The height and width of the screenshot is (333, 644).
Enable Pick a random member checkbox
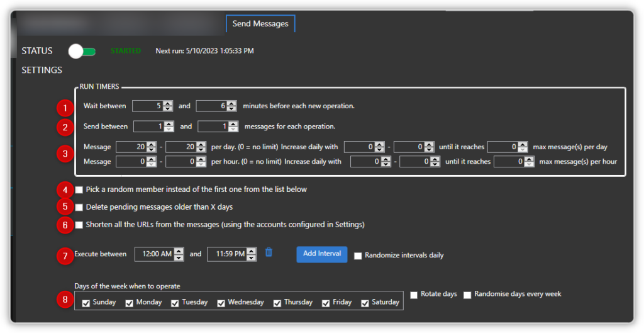tap(79, 190)
